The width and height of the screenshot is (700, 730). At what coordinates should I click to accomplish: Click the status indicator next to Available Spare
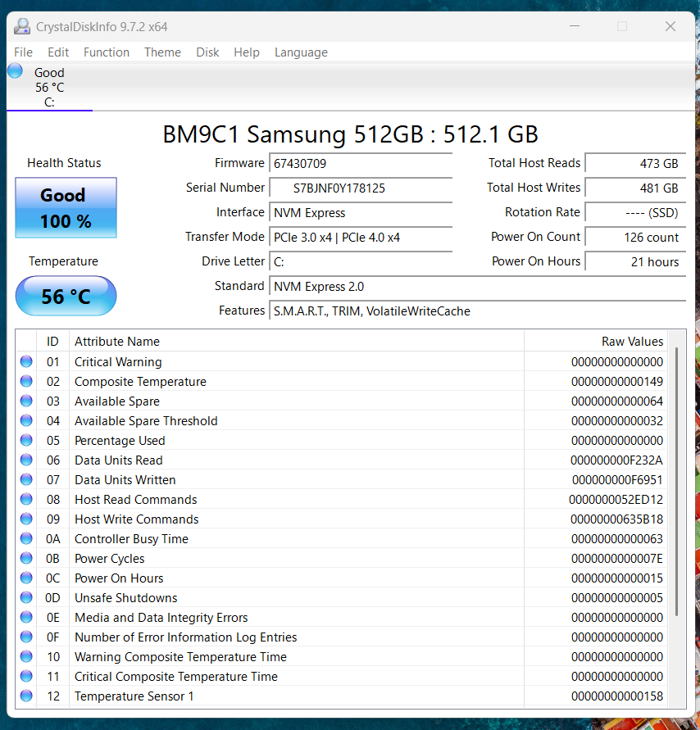25,401
